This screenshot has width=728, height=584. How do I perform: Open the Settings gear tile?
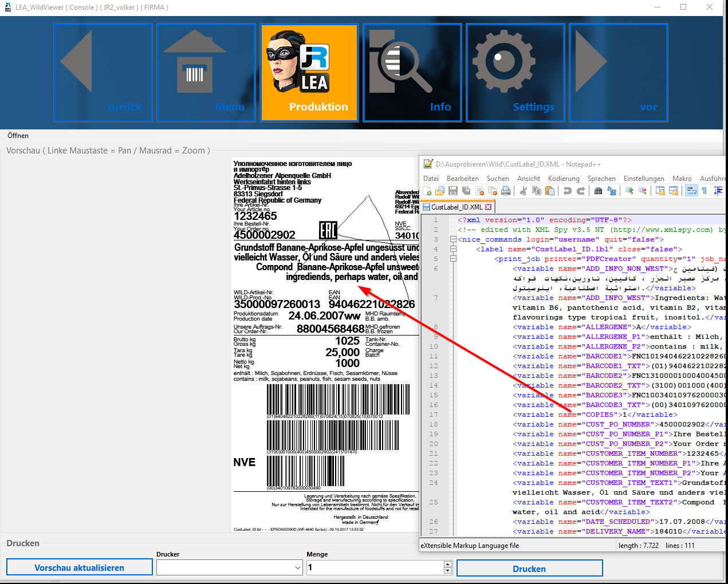point(515,73)
